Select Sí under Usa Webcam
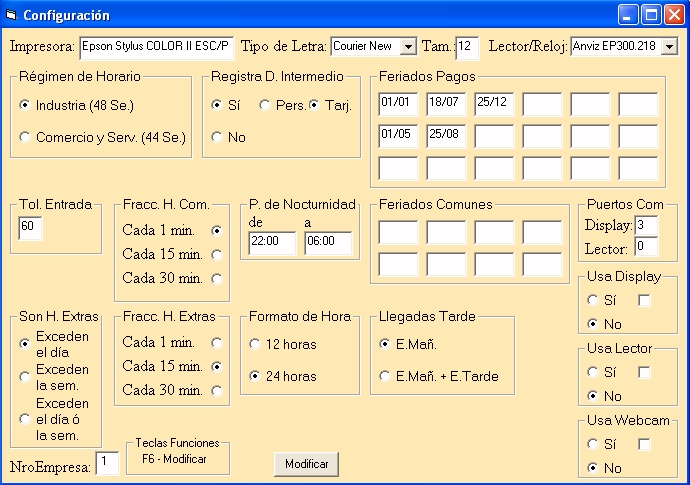 (594, 444)
